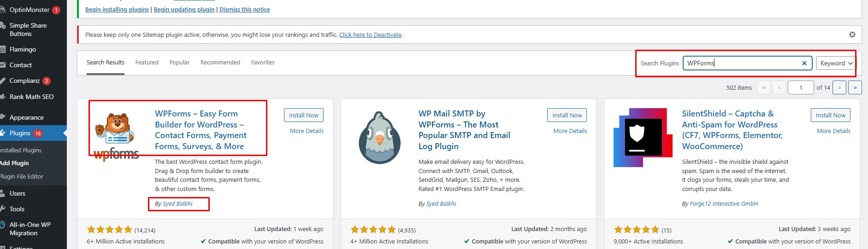
Task: Click the 'Click here to Deactivate' link
Action: pos(370,35)
